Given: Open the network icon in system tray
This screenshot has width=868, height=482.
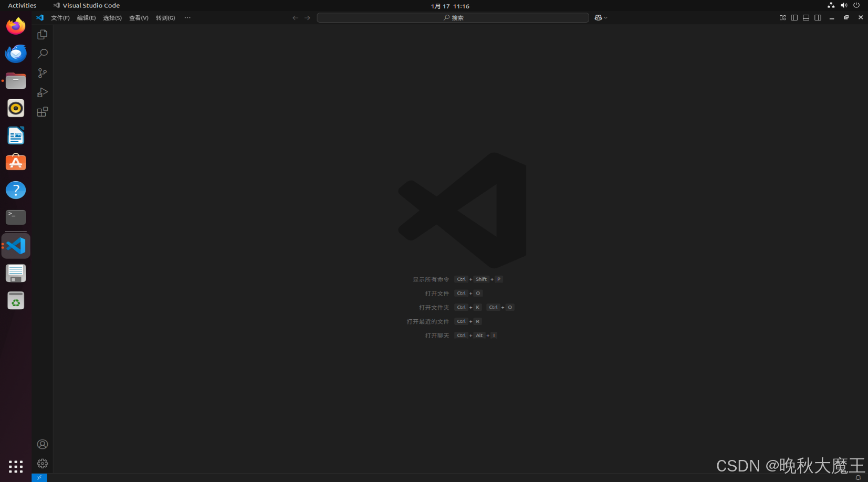Looking at the screenshot, I should pyautogui.click(x=831, y=5).
